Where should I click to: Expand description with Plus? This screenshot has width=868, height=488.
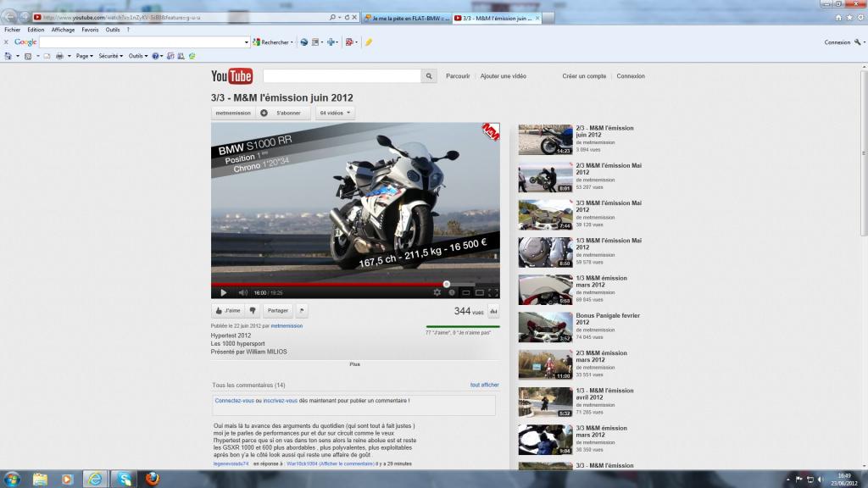click(355, 364)
